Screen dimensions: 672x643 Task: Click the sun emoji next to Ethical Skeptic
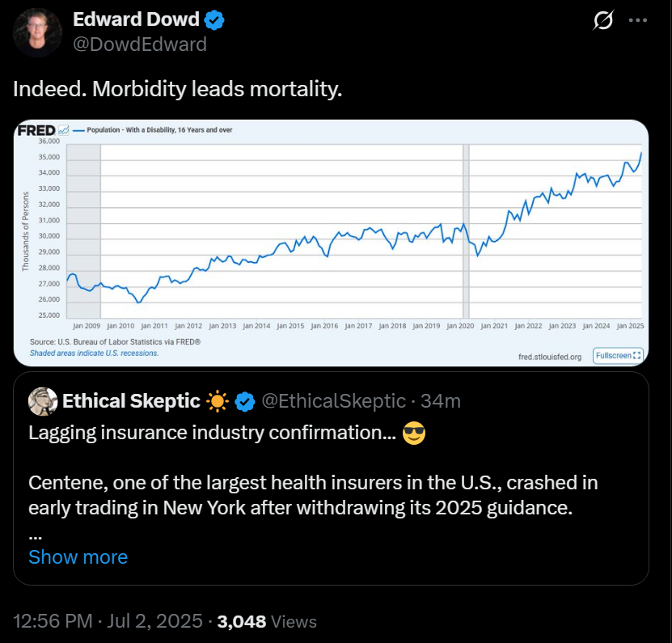[218, 401]
